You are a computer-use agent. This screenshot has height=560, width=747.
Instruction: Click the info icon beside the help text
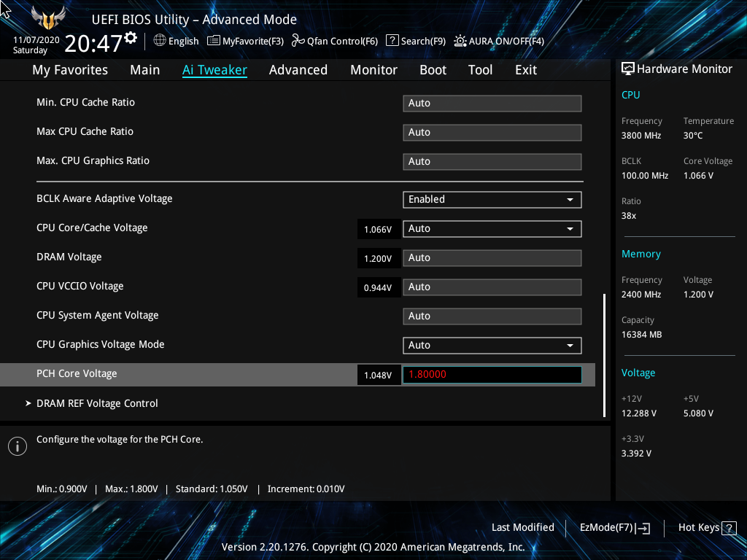tap(18, 446)
